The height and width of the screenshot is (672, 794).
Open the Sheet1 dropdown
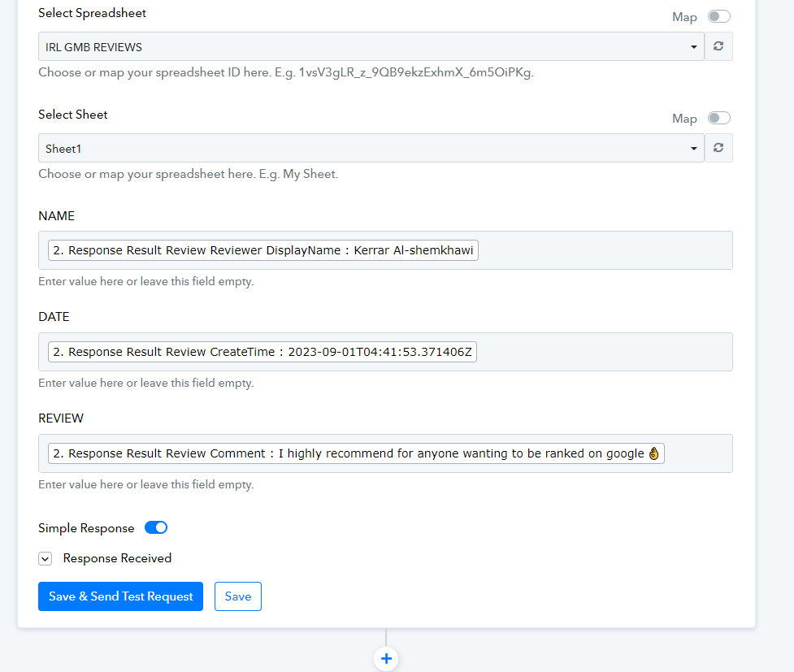[371, 148]
